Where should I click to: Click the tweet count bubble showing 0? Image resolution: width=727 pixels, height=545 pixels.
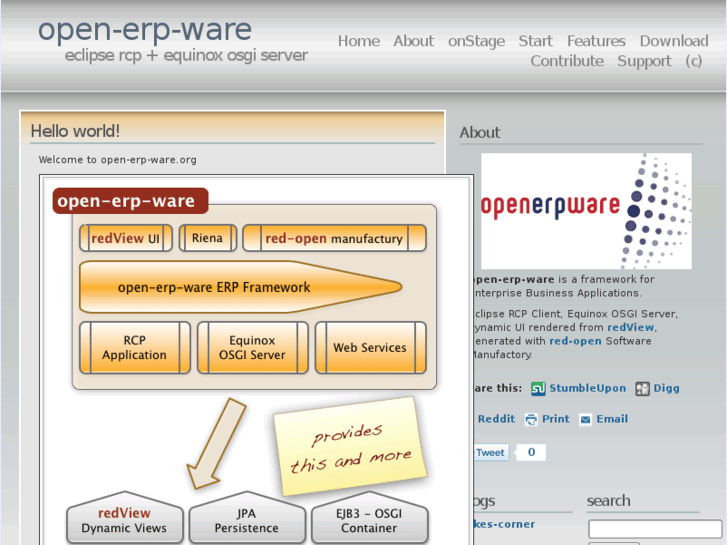tap(531, 452)
